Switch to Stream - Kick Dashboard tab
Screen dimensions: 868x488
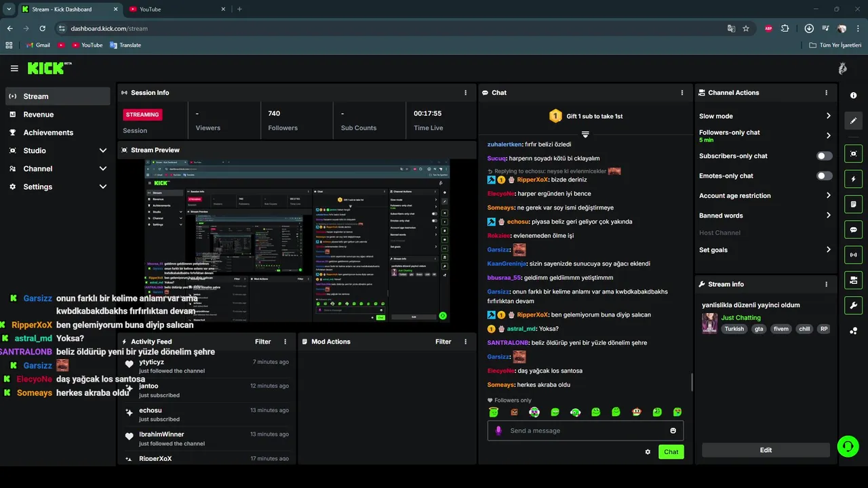pos(68,9)
